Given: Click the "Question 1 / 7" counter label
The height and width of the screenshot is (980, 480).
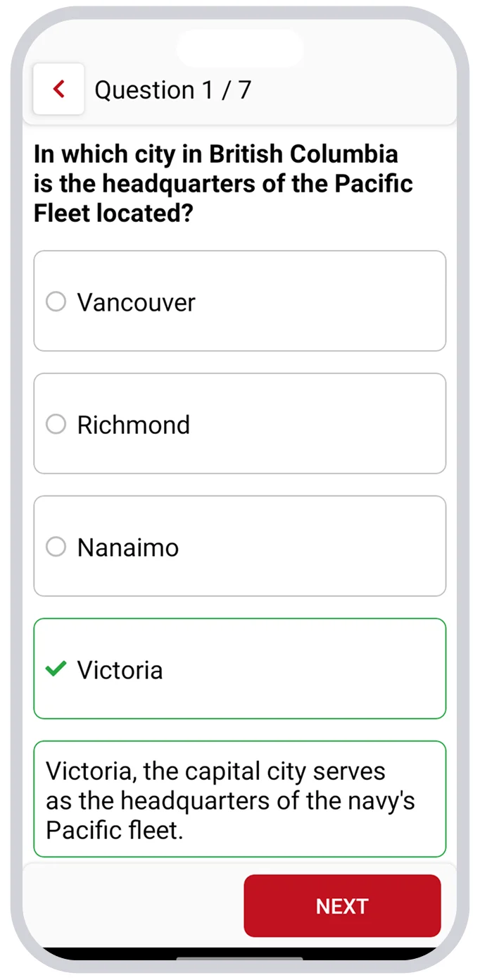Looking at the screenshot, I should pos(172,90).
